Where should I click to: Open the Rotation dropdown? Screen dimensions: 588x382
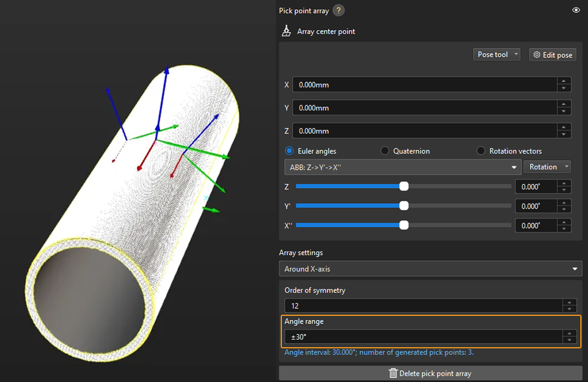tap(547, 167)
